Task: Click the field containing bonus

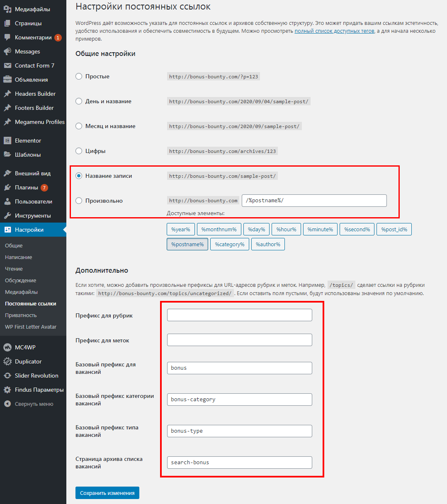Action: [240, 368]
